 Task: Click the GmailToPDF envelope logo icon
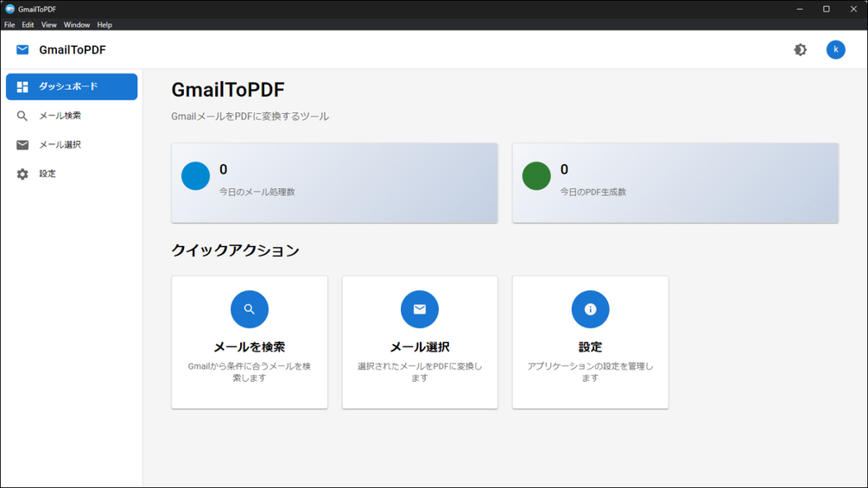22,50
